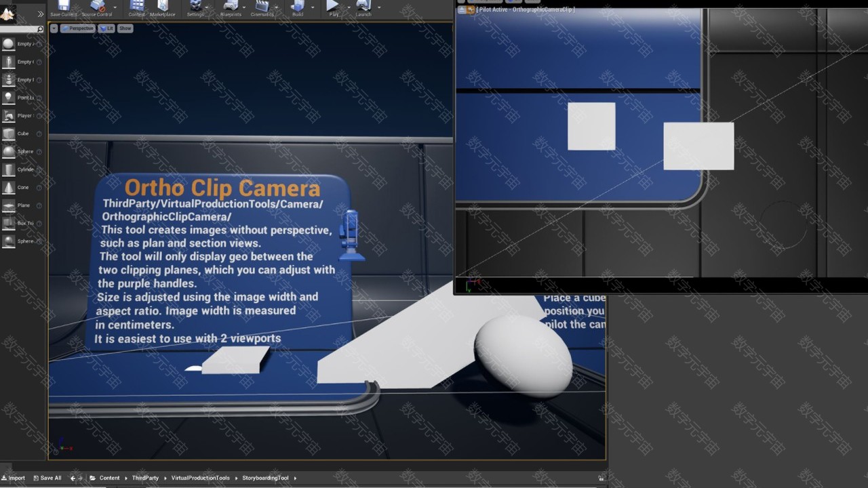Click the content browser lock toggle
The width and height of the screenshot is (868, 488).
[x=600, y=479]
